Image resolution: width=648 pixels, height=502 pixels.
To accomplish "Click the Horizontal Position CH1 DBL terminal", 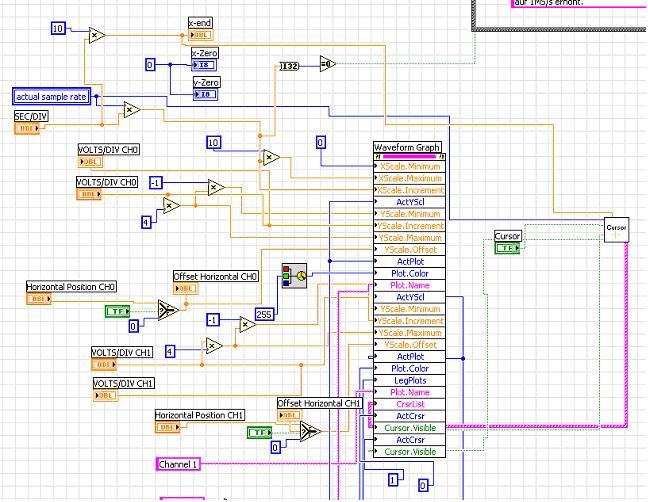I will [x=168, y=427].
